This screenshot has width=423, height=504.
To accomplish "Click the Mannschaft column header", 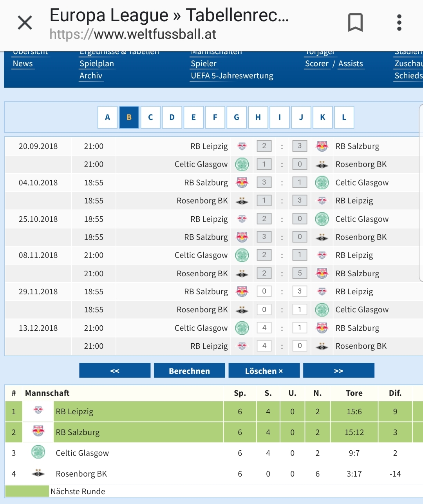I will [47, 393].
